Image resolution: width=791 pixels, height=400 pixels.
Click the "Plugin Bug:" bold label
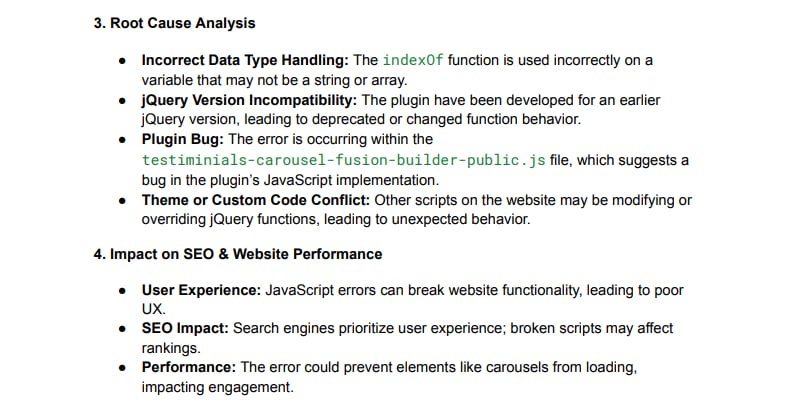pyautogui.click(x=183, y=140)
